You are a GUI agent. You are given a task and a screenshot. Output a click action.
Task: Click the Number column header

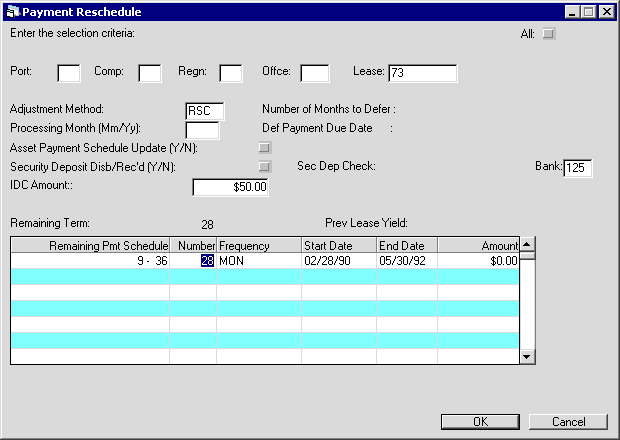pyautogui.click(x=193, y=245)
